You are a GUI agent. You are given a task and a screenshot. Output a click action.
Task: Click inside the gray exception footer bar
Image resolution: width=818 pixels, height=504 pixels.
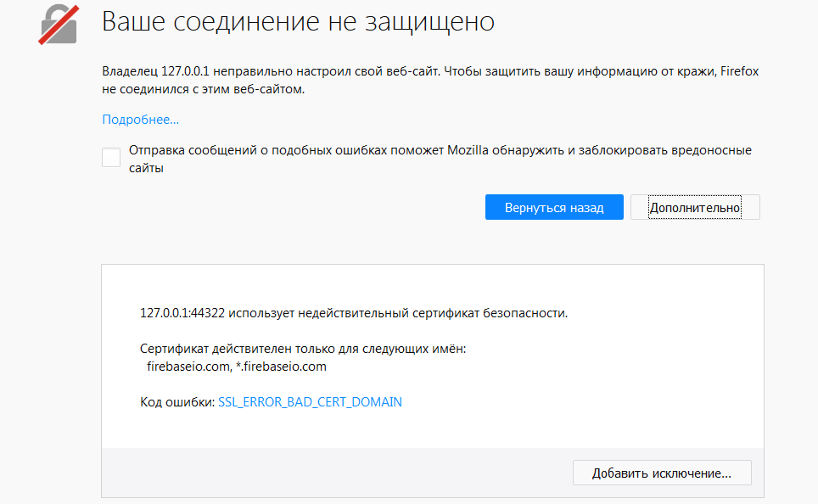[x=339, y=473]
